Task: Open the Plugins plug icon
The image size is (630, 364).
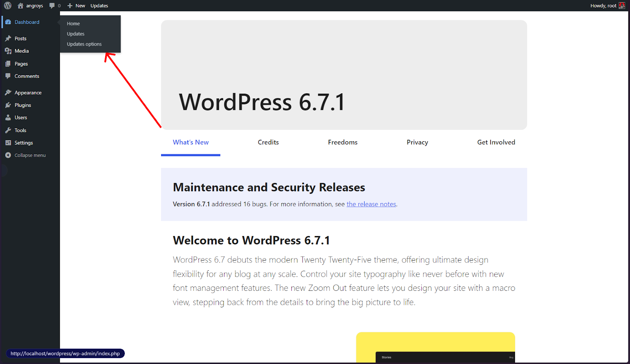Action: click(8, 105)
